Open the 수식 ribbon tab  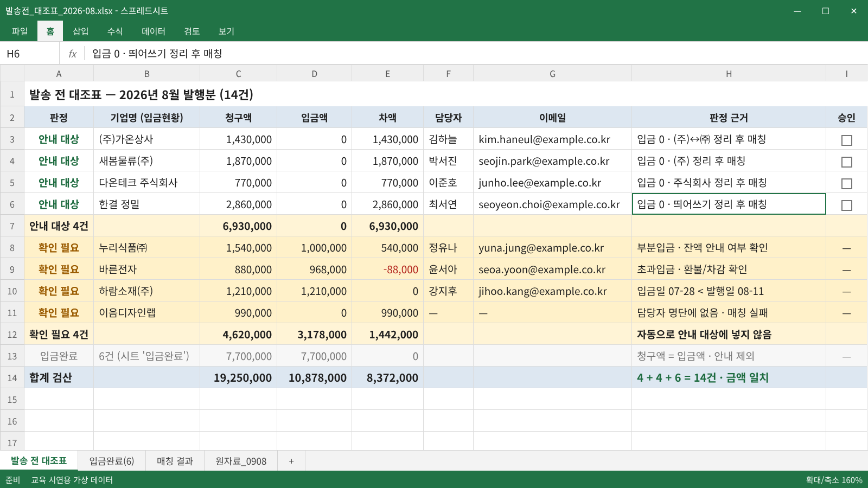pos(114,31)
